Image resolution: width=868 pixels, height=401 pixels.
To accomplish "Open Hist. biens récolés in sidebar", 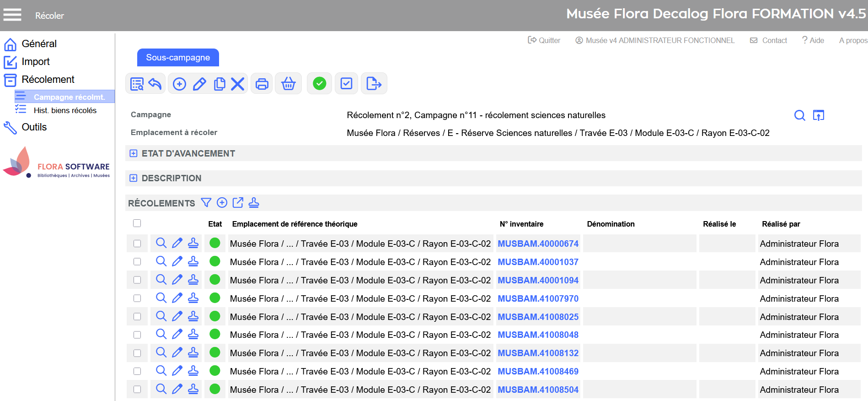I will point(65,110).
